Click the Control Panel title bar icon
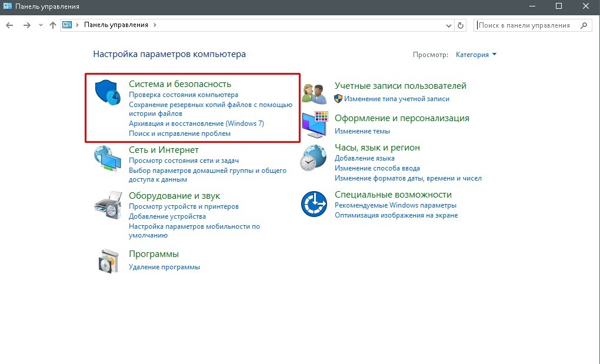This screenshot has height=364, width=600. click(7, 6)
